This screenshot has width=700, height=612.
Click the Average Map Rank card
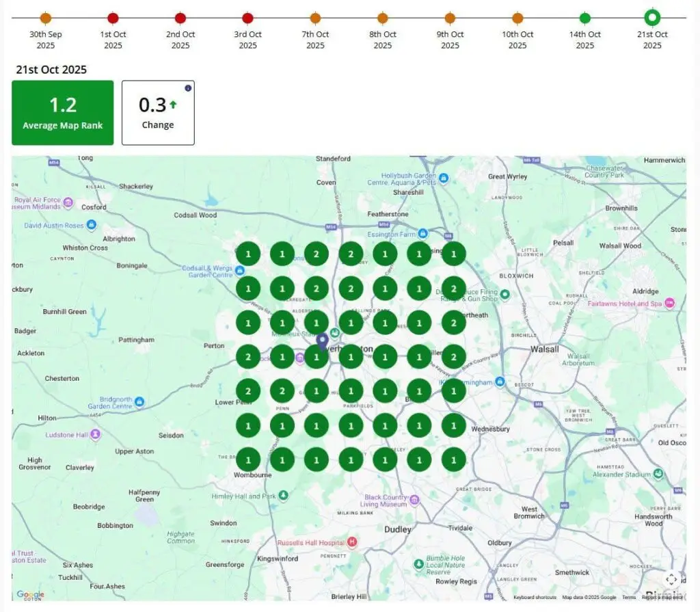click(62, 113)
